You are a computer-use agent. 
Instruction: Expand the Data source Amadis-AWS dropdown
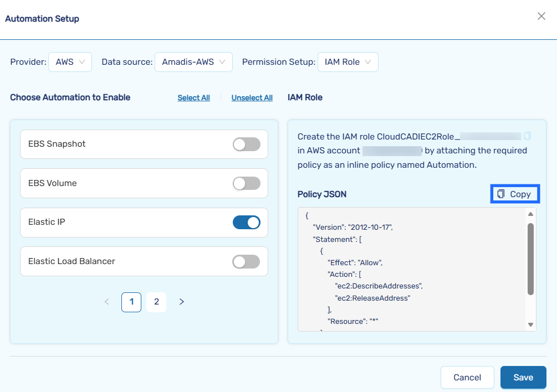pos(193,62)
